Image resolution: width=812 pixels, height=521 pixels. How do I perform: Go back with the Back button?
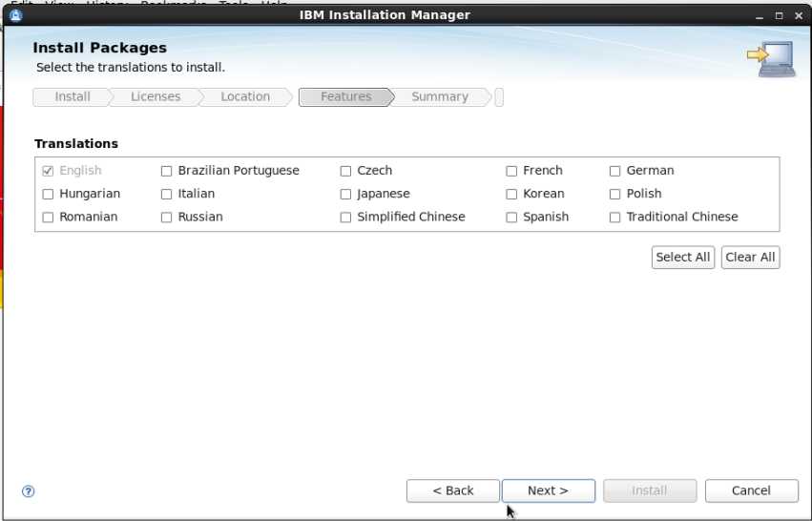453,490
